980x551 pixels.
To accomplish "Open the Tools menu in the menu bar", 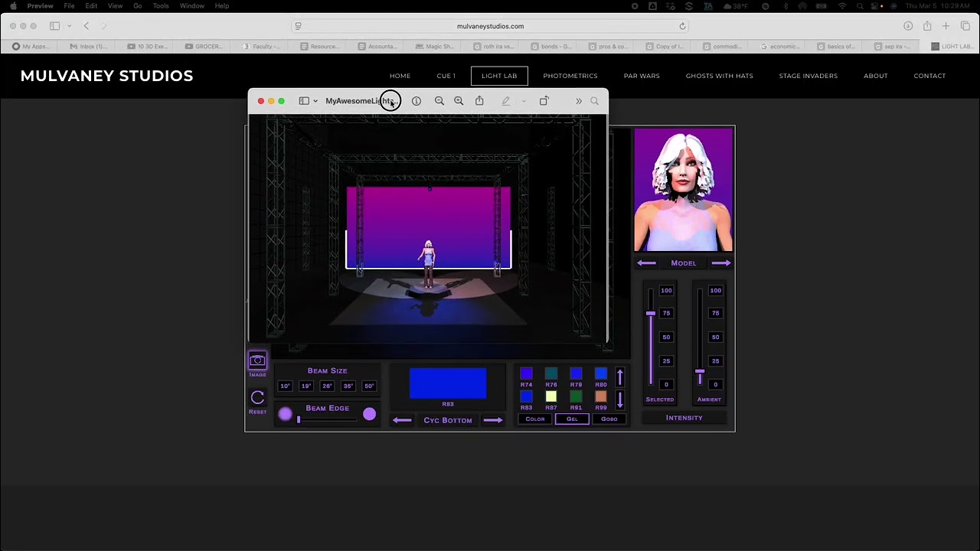I will click(x=161, y=6).
